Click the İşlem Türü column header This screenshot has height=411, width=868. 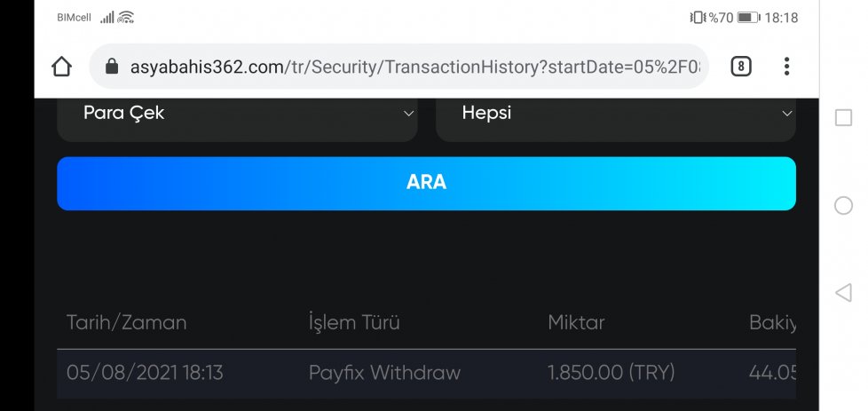pos(354,322)
